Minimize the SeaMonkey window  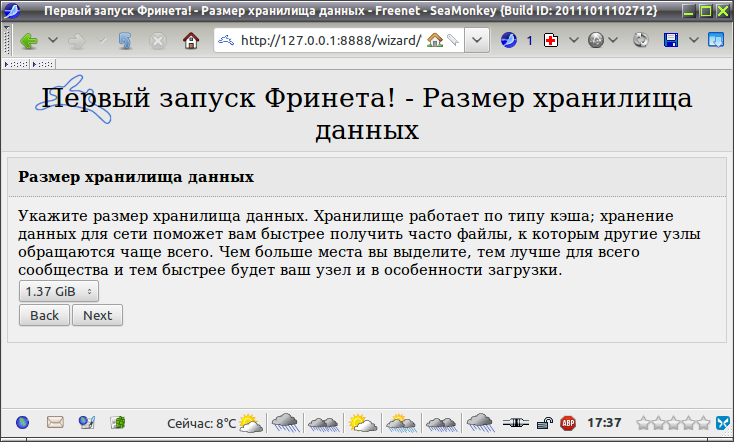tap(688, 10)
